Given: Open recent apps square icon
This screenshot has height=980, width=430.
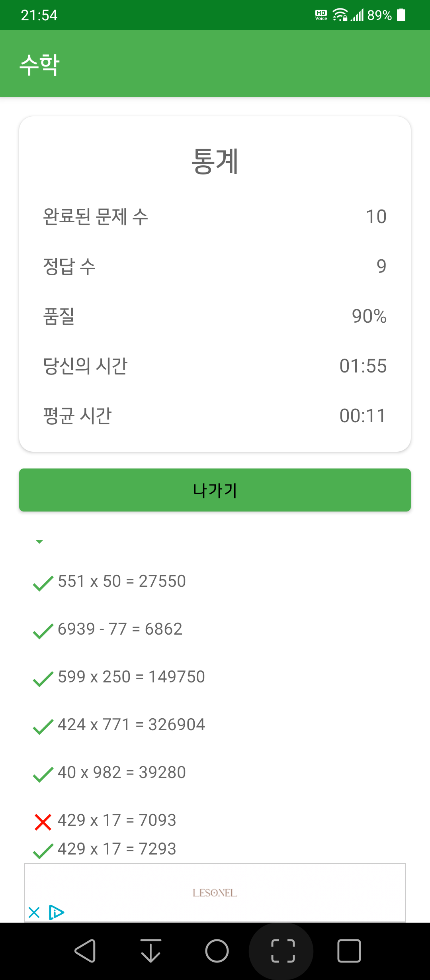Looking at the screenshot, I should tap(349, 951).
